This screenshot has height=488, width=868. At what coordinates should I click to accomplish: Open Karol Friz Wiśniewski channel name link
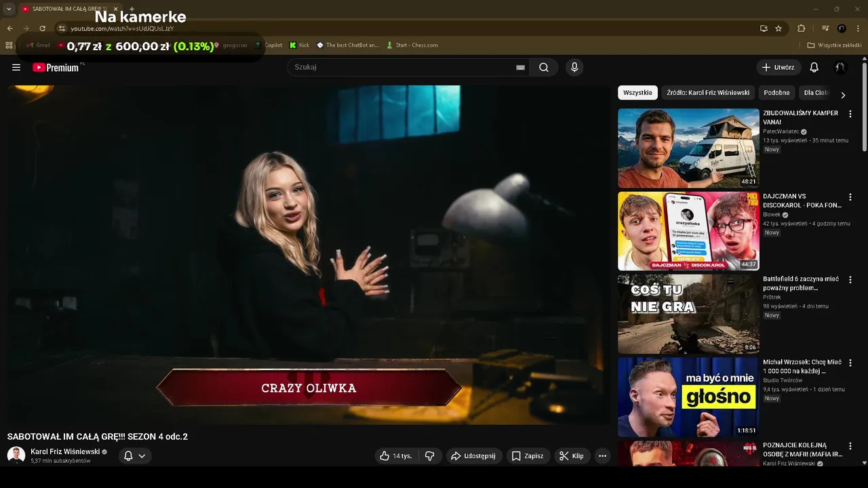pyautogui.click(x=65, y=451)
